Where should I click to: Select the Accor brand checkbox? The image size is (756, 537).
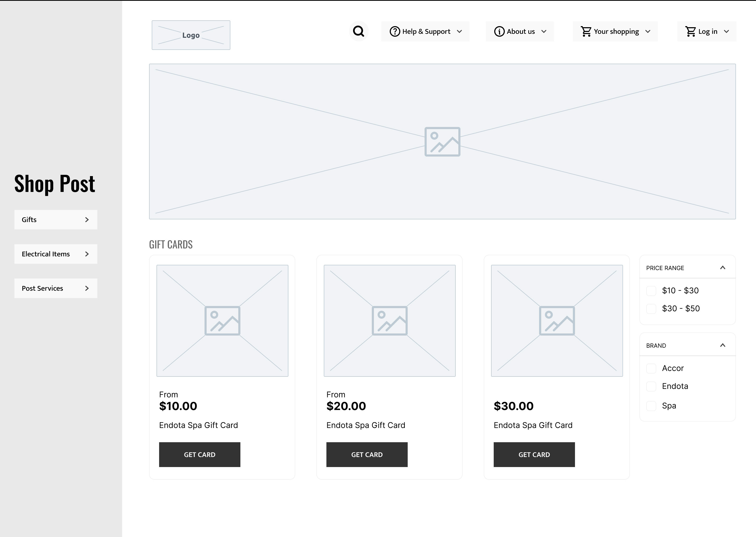651,368
